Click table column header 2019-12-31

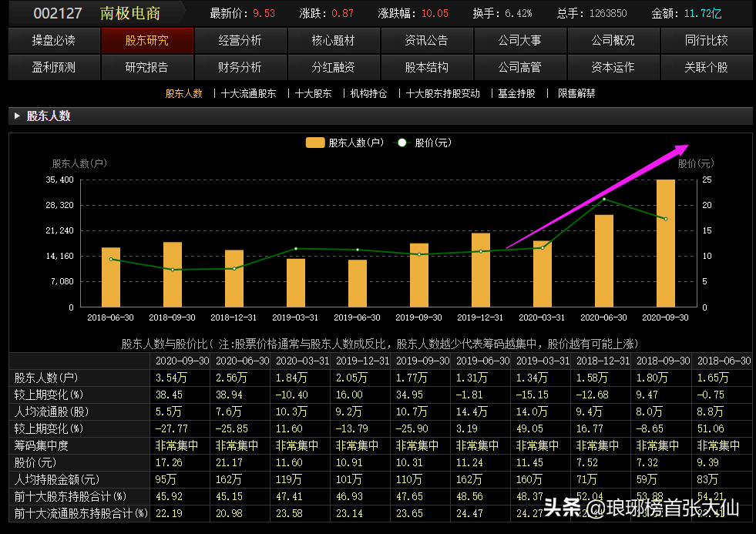click(x=362, y=361)
